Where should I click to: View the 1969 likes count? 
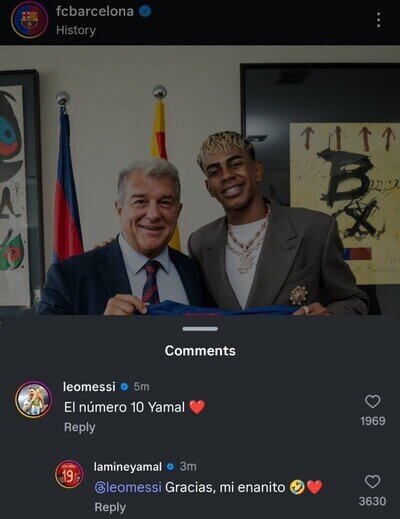[373, 421]
